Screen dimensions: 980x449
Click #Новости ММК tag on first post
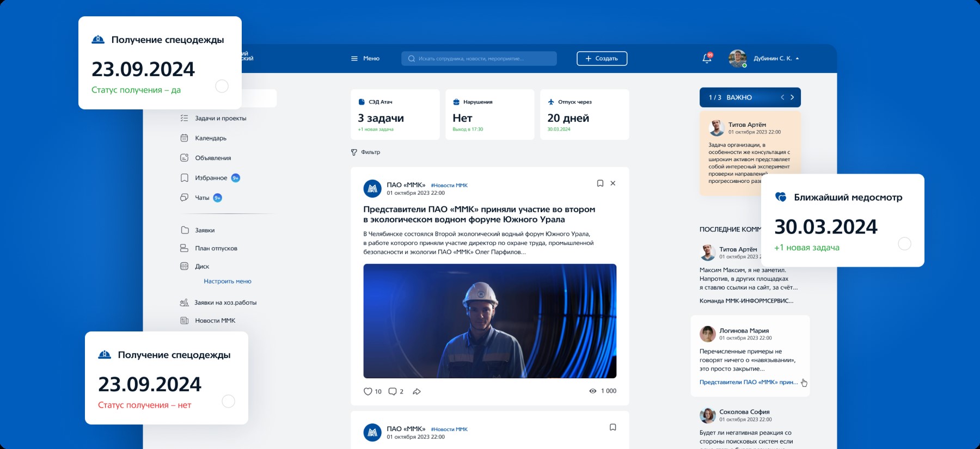[449, 186]
